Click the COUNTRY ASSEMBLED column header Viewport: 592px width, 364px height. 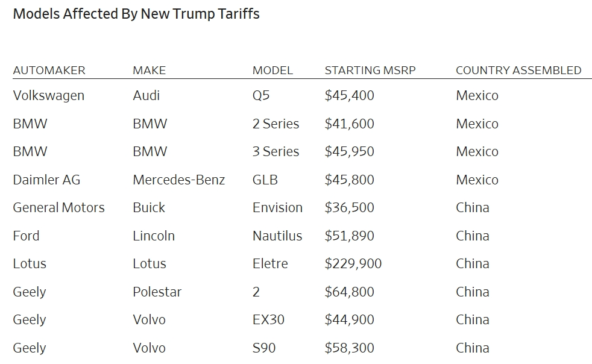coord(518,71)
